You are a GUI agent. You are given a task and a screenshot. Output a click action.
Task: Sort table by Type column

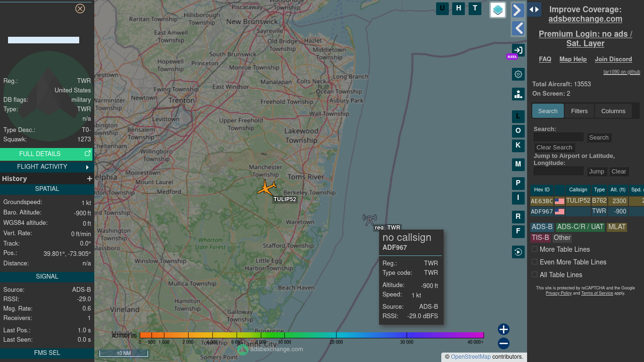[x=599, y=189]
